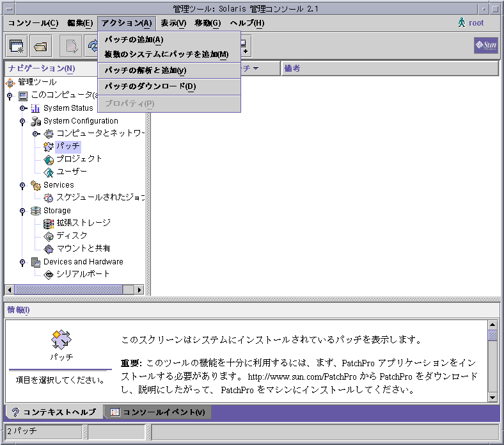Click the 拡張ストレージ icon

(x=49, y=223)
